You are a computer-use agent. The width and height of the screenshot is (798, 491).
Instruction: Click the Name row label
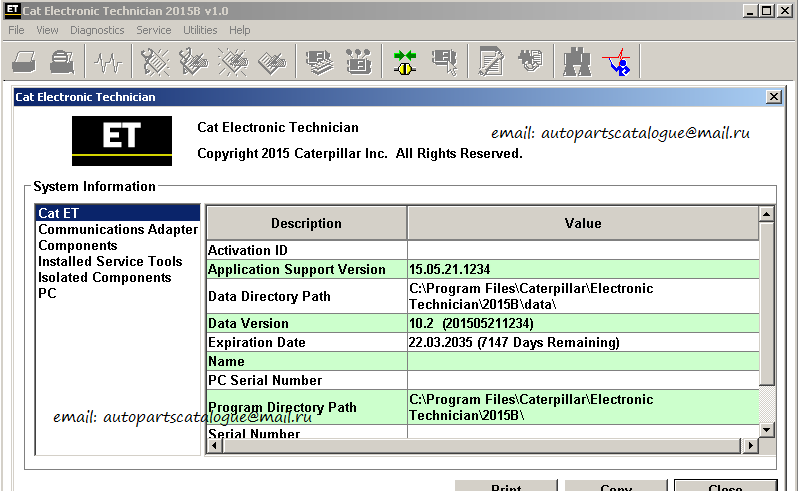click(x=226, y=361)
